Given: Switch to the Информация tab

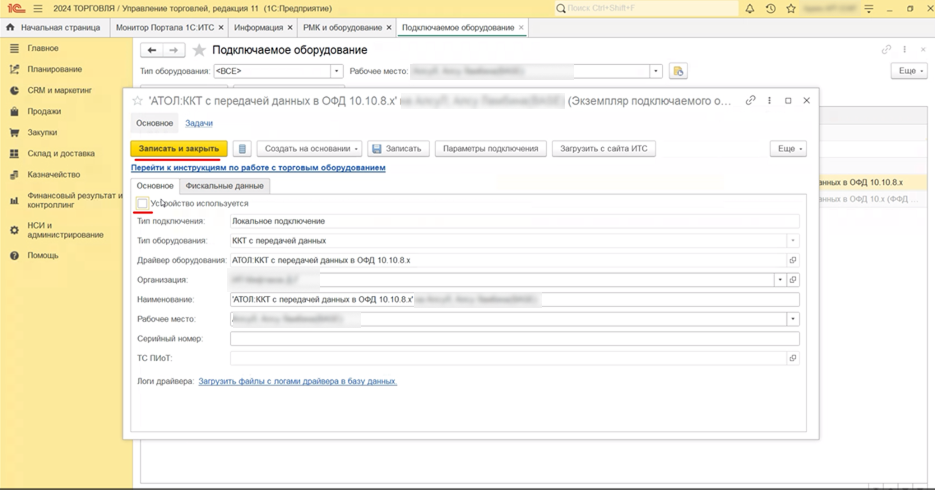Looking at the screenshot, I should [258, 27].
